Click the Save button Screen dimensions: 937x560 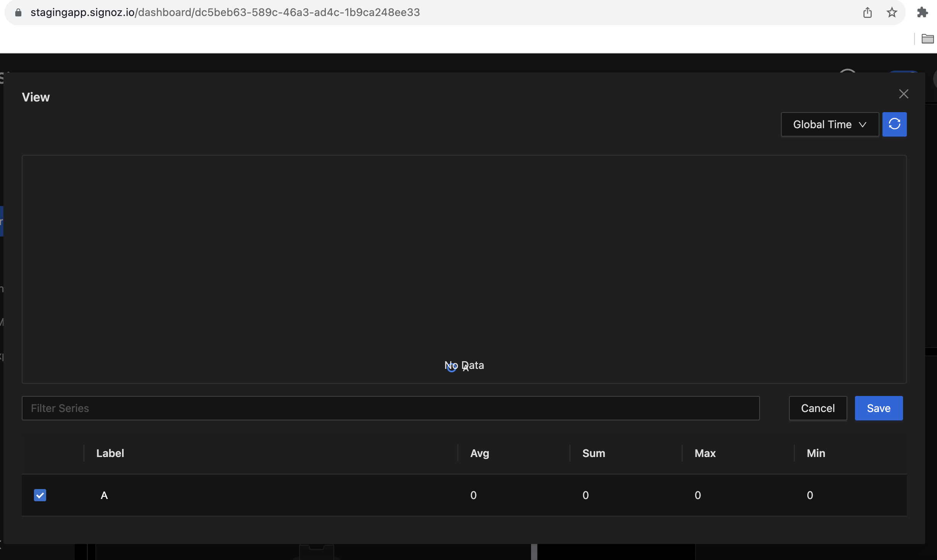click(878, 408)
